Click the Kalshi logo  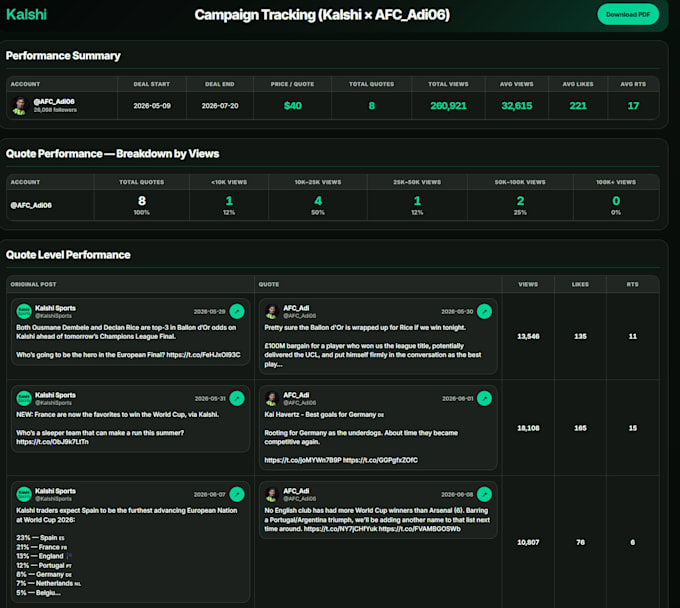click(x=26, y=14)
